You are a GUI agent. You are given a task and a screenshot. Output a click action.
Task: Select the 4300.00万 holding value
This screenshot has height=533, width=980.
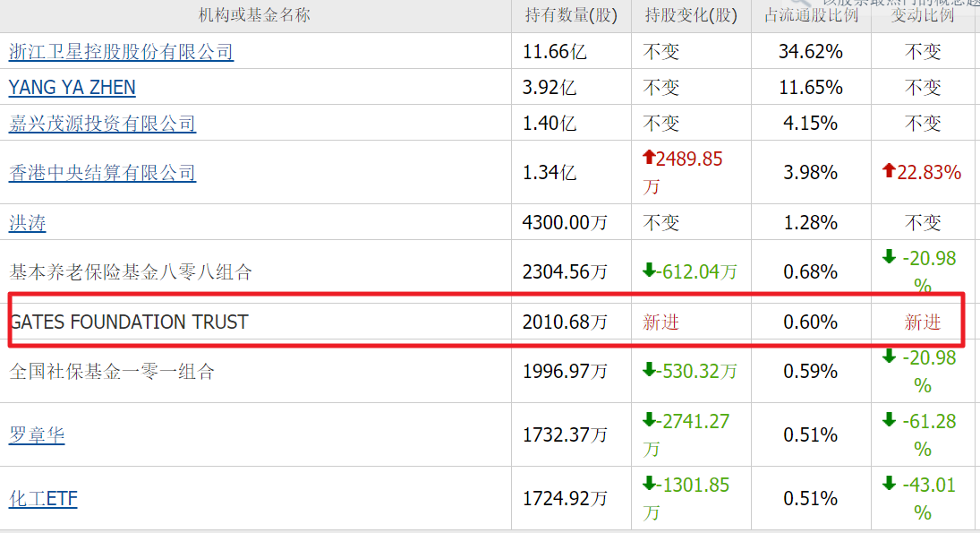[565, 223]
